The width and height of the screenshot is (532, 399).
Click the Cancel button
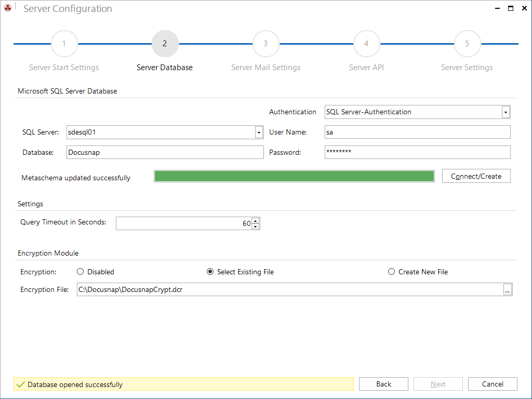click(x=493, y=384)
